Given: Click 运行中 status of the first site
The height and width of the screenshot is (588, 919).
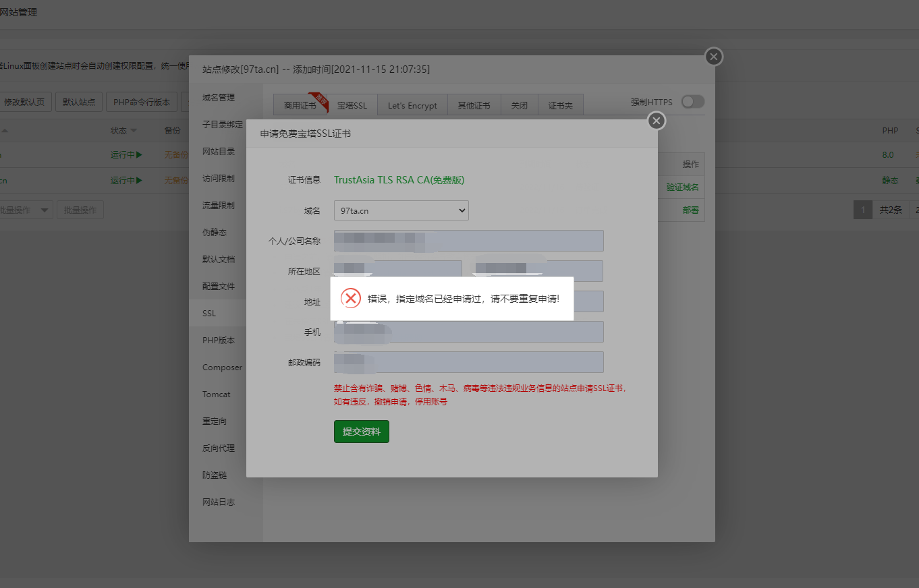Looking at the screenshot, I should click(126, 154).
